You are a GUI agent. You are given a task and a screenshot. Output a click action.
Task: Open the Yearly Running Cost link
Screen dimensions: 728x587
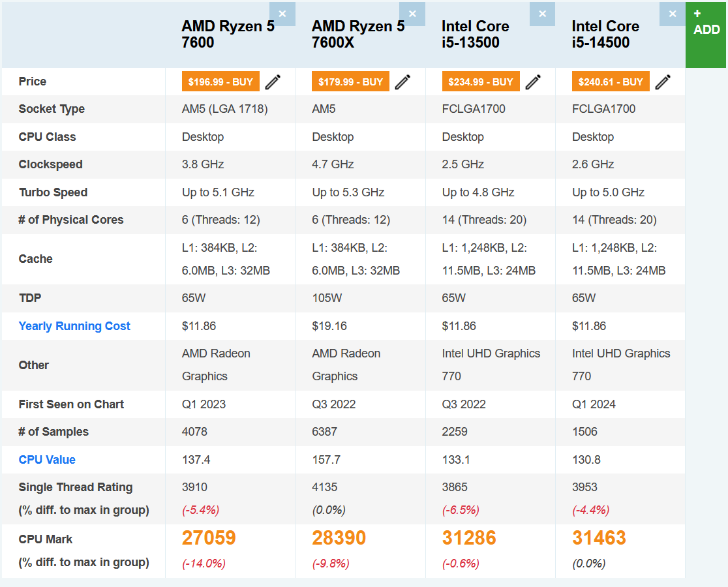[x=74, y=326]
